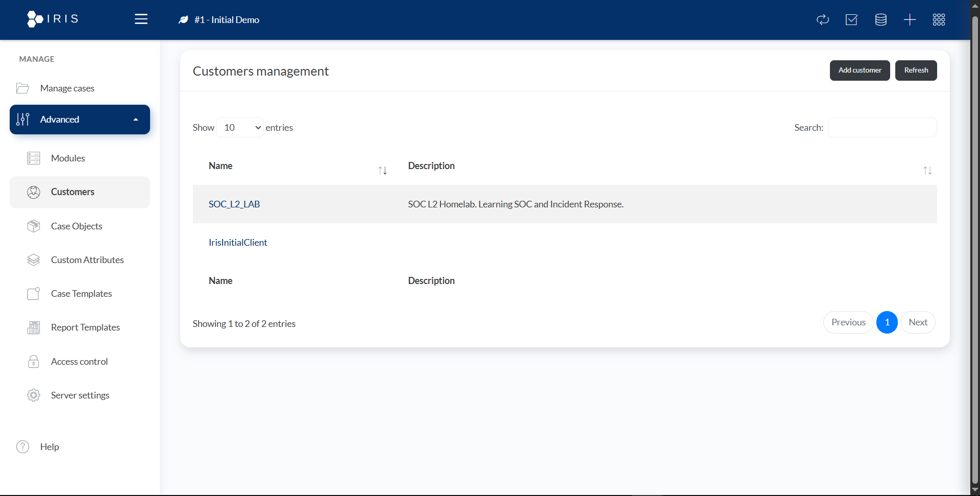Sort table by Description column arrows

coord(927,171)
